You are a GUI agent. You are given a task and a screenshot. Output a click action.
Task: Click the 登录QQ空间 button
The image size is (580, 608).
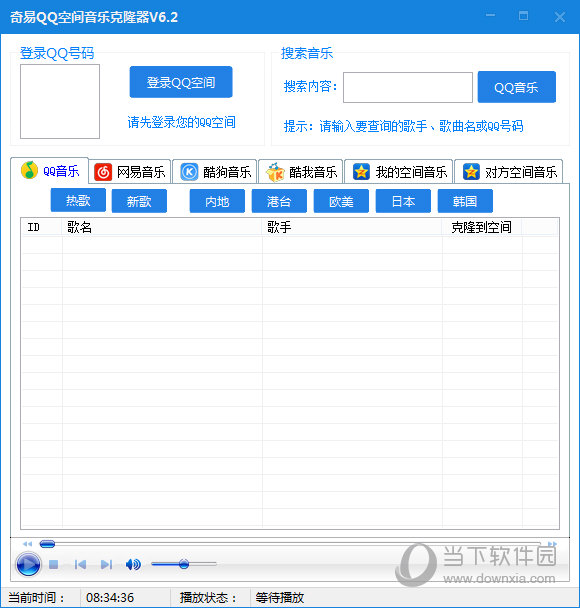[181, 82]
